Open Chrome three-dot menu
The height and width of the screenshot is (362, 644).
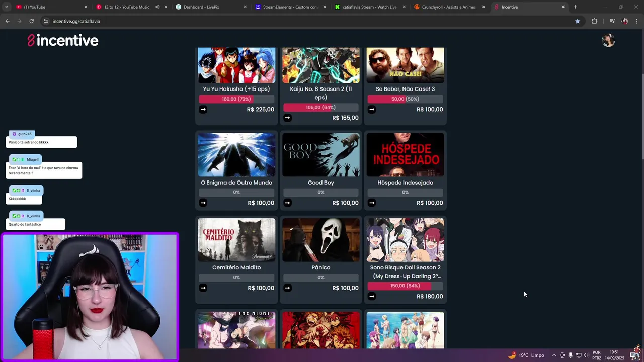pos(637,21)
